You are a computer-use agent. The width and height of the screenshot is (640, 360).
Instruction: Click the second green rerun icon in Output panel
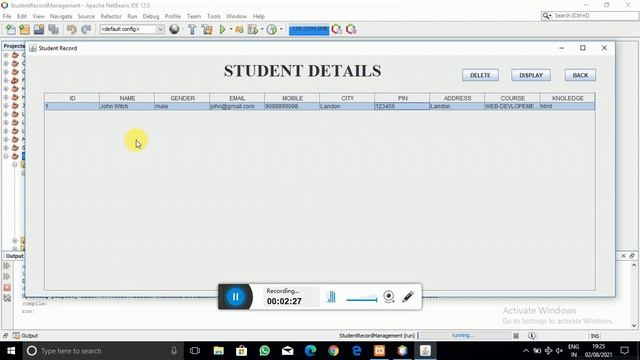point(7,277)
